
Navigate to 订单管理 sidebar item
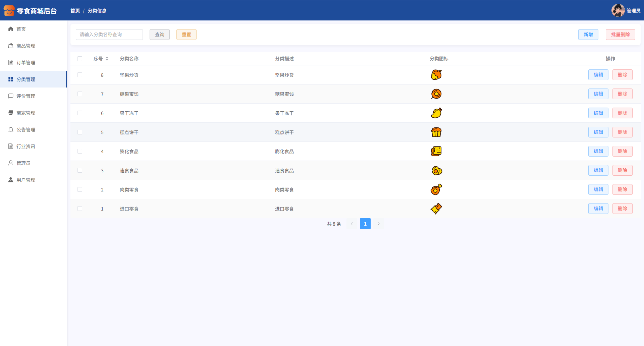click(26, 63)
